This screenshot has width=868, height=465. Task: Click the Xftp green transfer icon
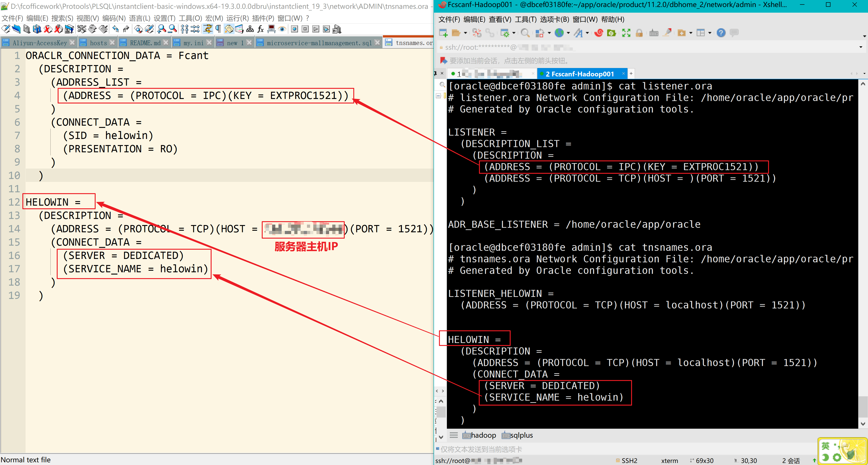611,33
